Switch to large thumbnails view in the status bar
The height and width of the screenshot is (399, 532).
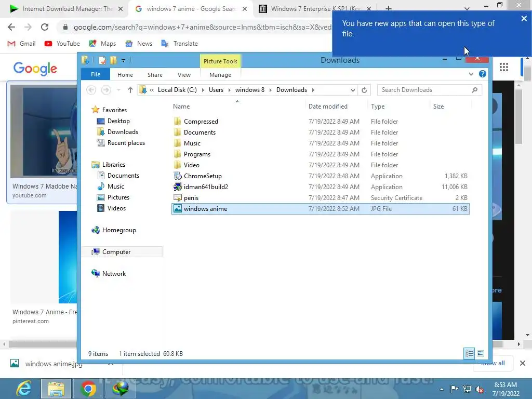tap(481, 353)
